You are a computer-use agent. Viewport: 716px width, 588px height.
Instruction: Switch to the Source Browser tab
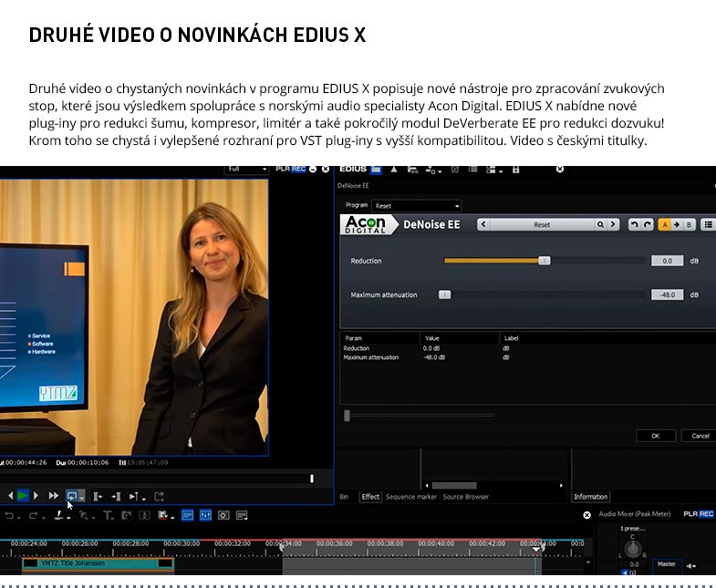[466, 497]
